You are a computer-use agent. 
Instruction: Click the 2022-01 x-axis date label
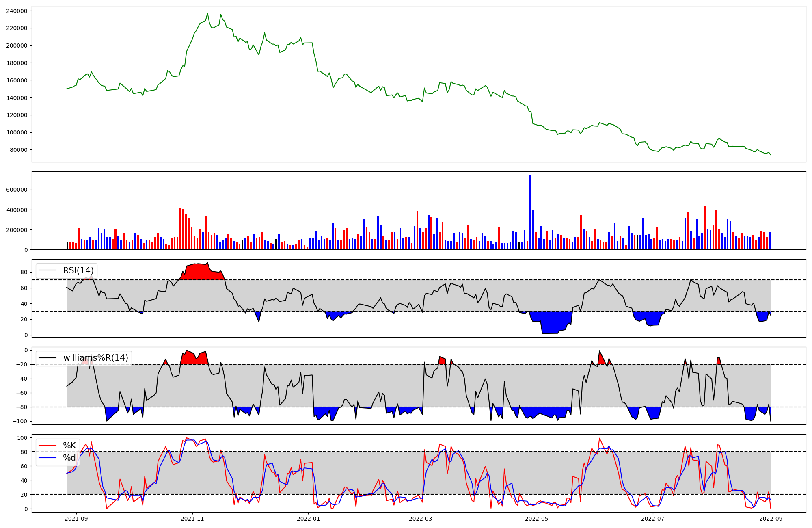point(308,519)
